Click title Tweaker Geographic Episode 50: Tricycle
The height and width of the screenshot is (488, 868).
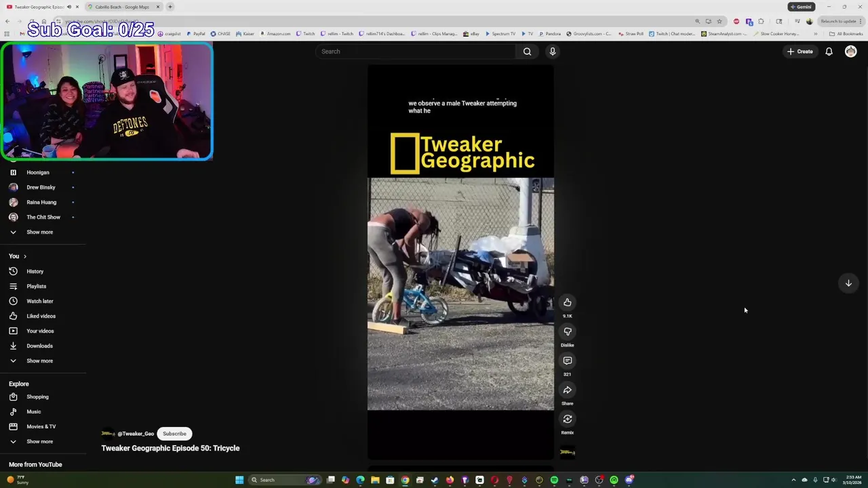170,448
